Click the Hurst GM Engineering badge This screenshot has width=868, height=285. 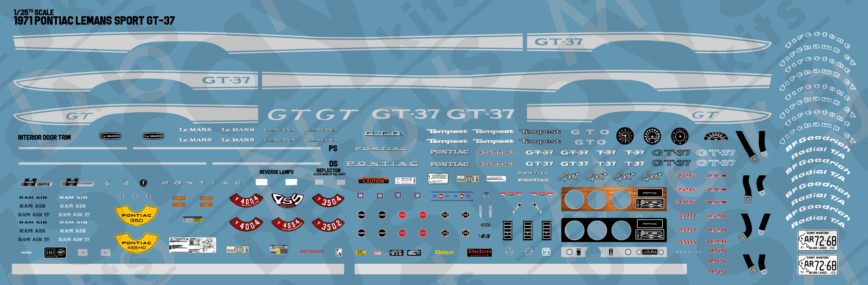[77, 183]
